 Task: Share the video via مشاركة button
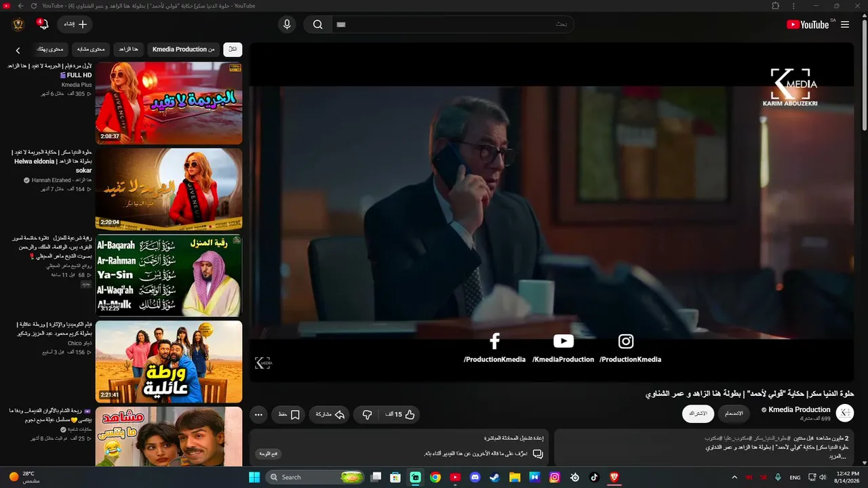[x=330, y=415]
